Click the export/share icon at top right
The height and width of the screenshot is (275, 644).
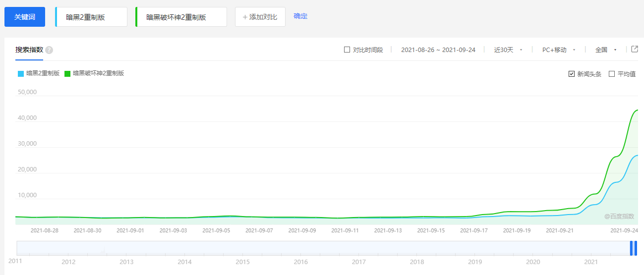click(635, 49)
